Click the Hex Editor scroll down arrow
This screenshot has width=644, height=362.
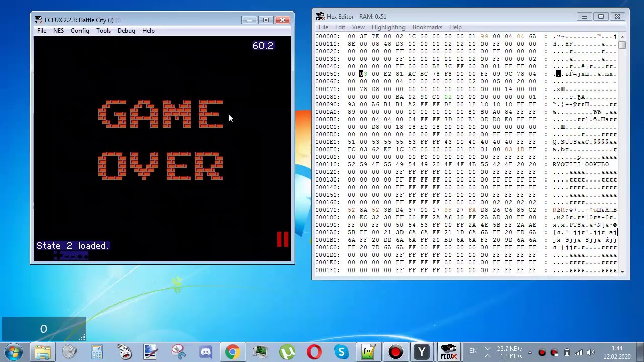pos(622,271)
